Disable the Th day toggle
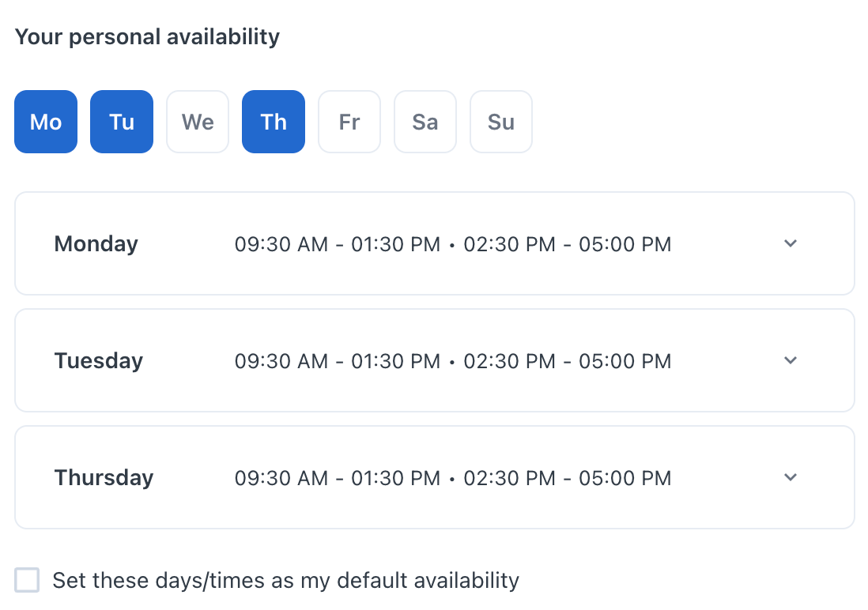The height and width of the screenshot is (610, 868). 274,122
